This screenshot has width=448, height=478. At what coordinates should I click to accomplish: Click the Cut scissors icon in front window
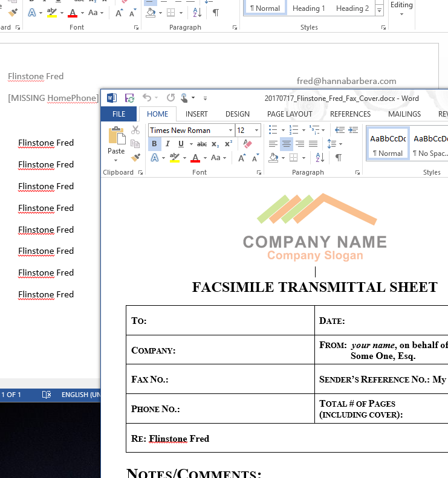(x=135, y=130)
